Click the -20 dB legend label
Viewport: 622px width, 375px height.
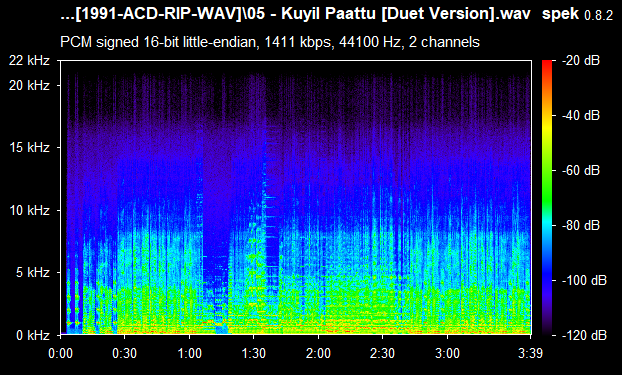pos(580,61)
